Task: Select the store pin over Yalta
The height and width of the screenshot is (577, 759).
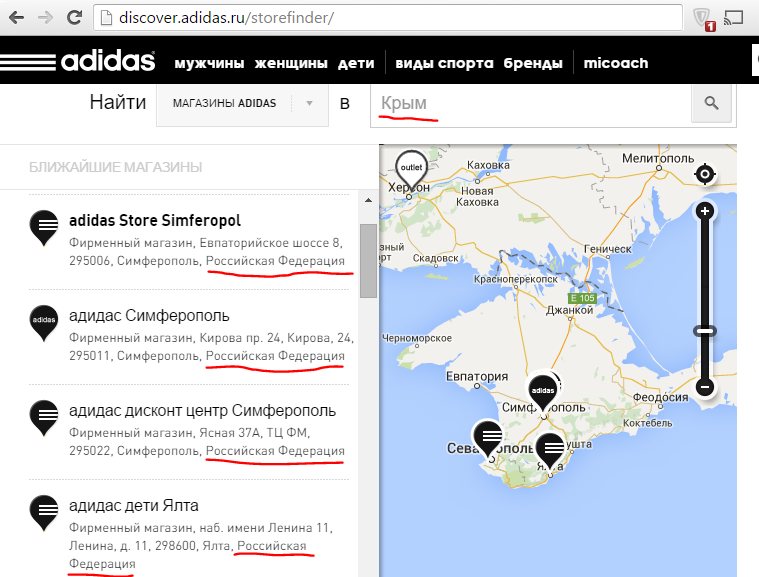Action: pyautogui.click(x=551, y=448)
